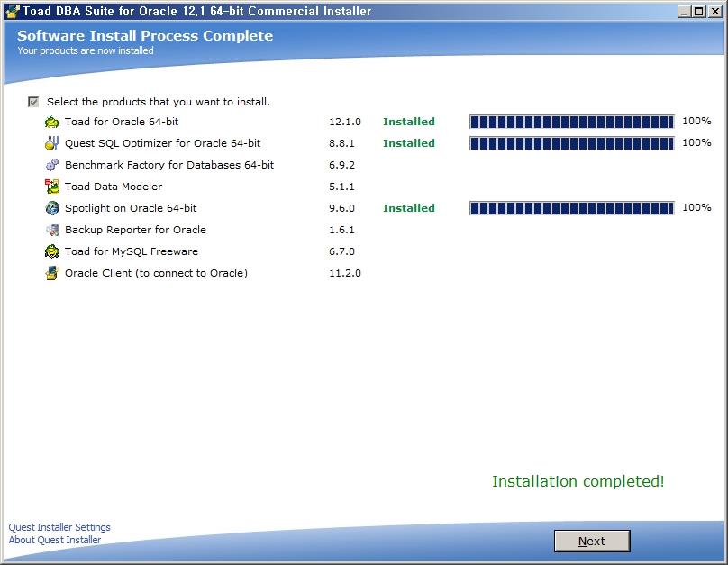The image size is (728, 565).
Task: Click the Backup Reporter for Oracle icon
Action: [52, 230]
